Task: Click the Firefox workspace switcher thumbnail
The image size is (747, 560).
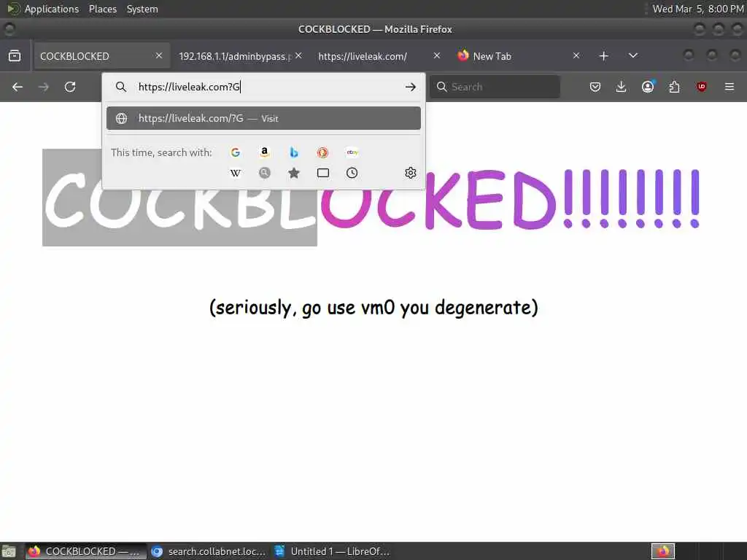Action: pos(663,551)
